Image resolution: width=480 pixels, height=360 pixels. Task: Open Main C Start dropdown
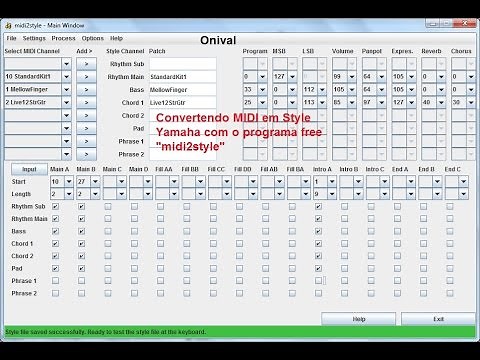(x=122, y=182)
